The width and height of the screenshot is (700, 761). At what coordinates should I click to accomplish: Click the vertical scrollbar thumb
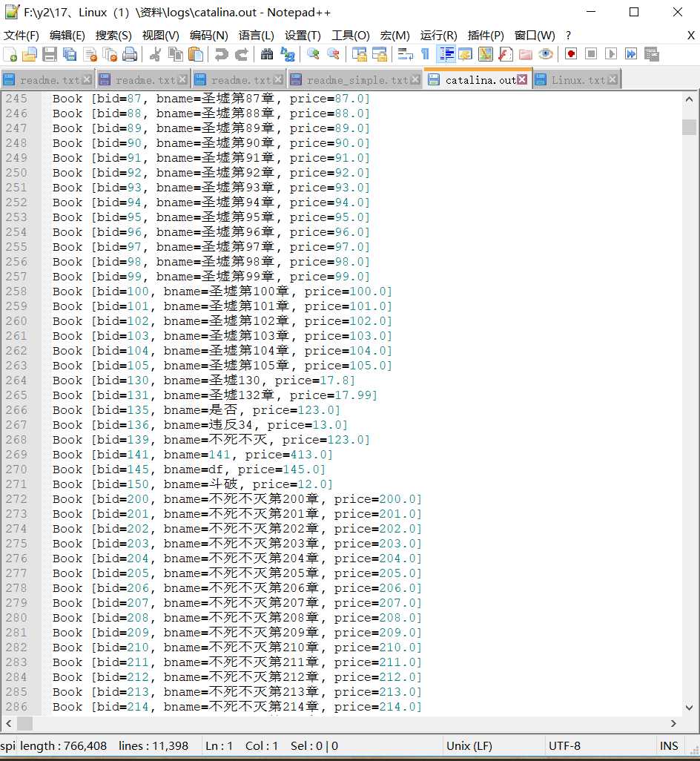[x=690, y=127]
